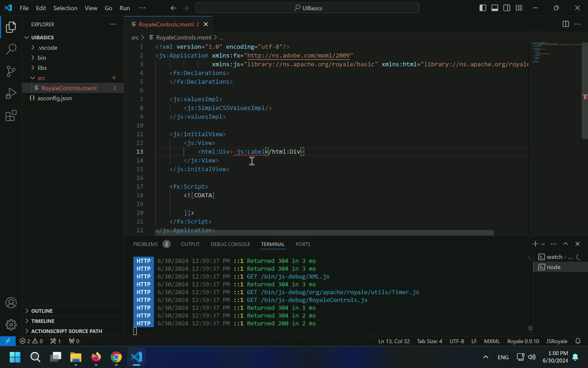This screenshot has width=588, height=368.
Task: Open the Run menu
Action: tap(125, 8)
